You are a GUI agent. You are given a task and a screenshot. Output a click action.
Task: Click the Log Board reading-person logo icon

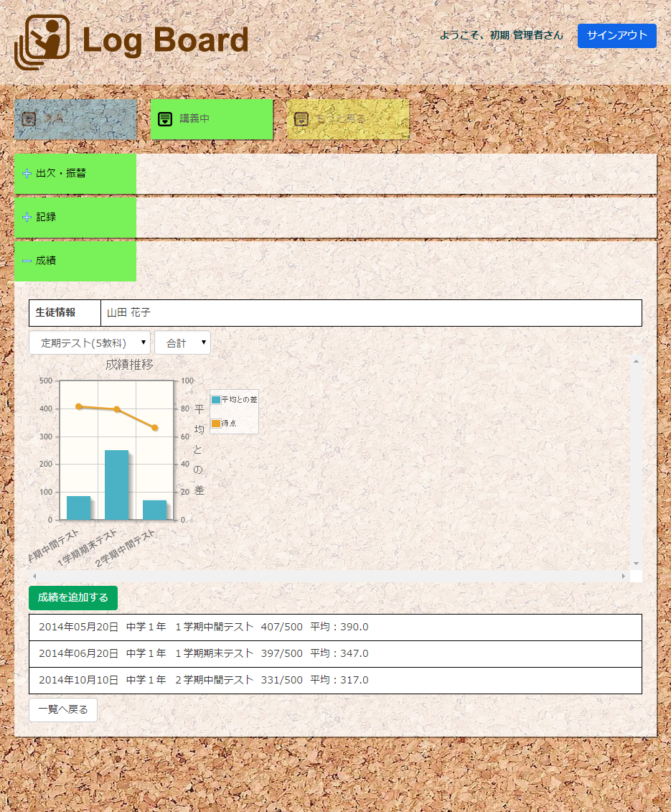pyautogui.click(x=42, y=42)
